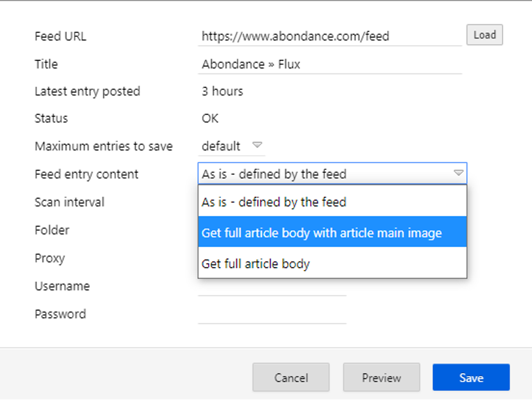Open the Maximum entries to save dropdown

[231, 147]
